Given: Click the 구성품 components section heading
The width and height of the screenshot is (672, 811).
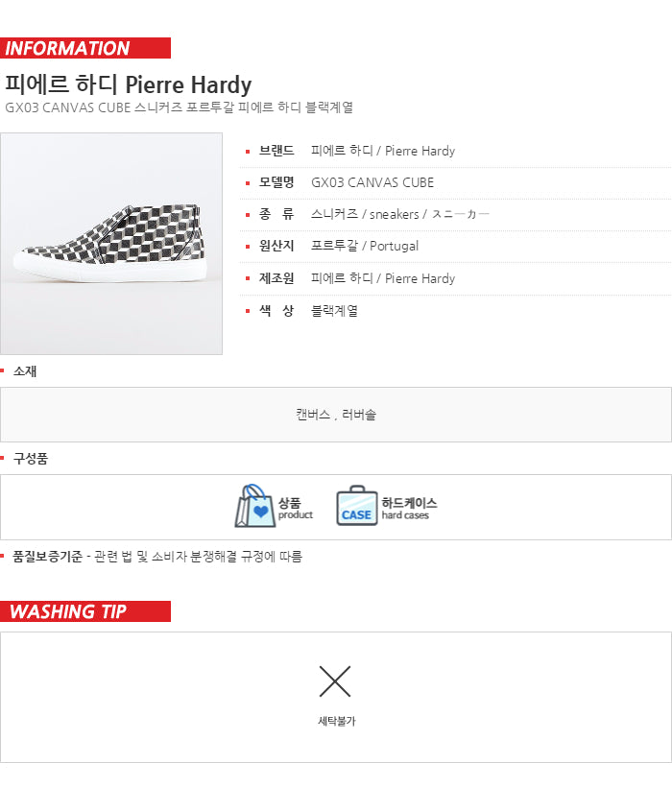Looking at the screenshot, I should click(31, 459).
